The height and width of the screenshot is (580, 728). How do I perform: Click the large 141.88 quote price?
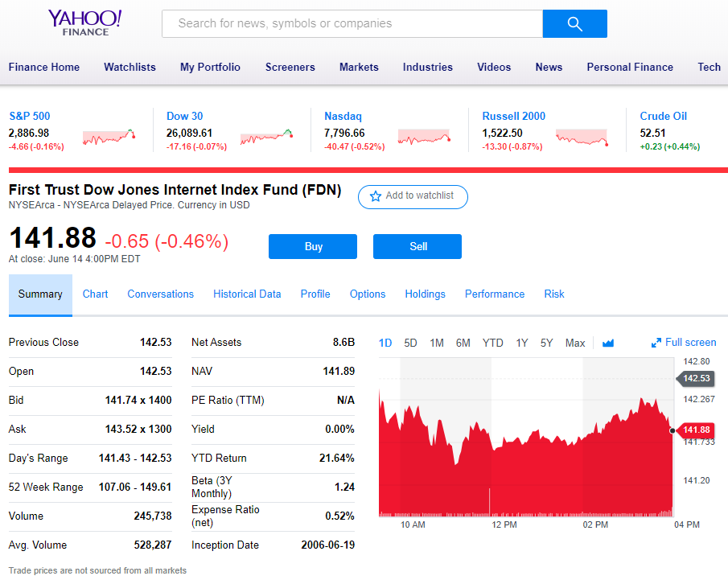click(x=52, y=238)
